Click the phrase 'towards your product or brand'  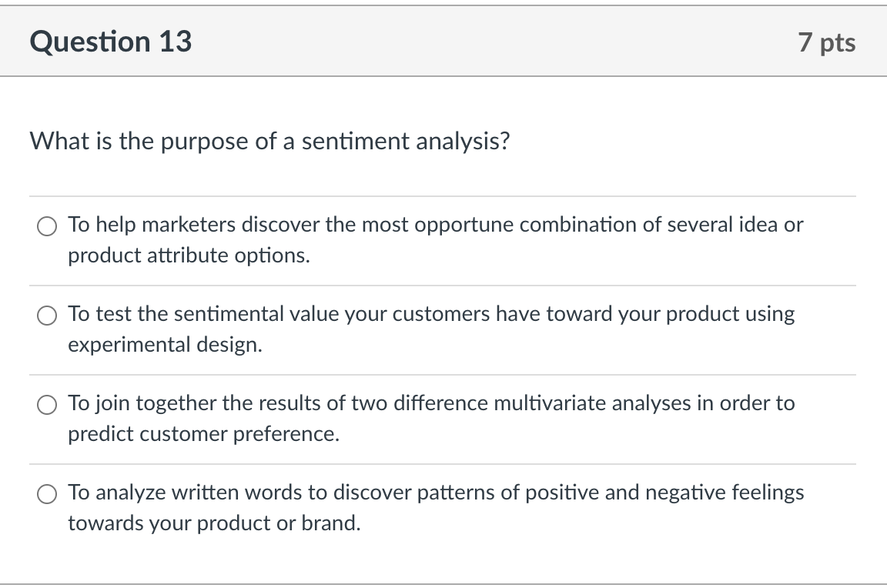215,523
